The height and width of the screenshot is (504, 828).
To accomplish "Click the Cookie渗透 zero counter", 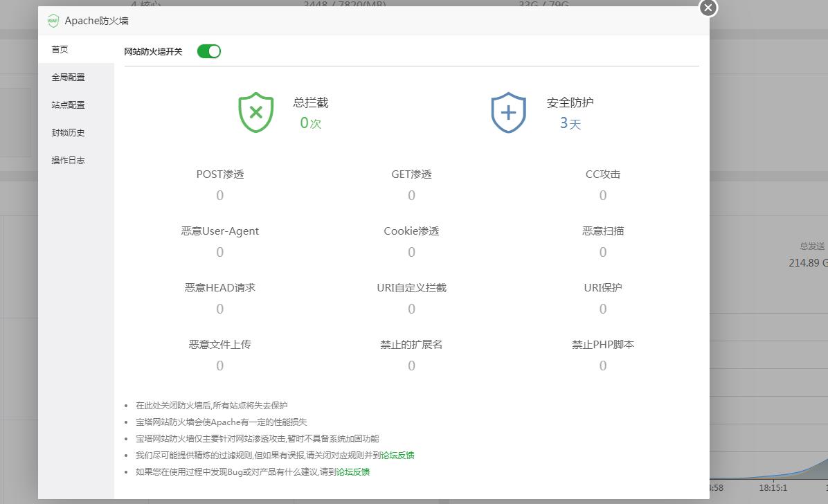I will coord(411,252).
